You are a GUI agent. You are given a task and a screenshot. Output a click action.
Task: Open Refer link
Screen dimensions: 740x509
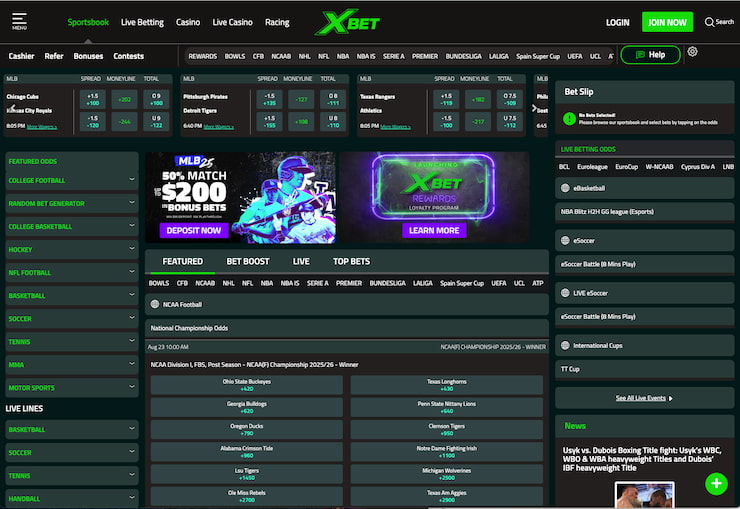click(54, 56)
